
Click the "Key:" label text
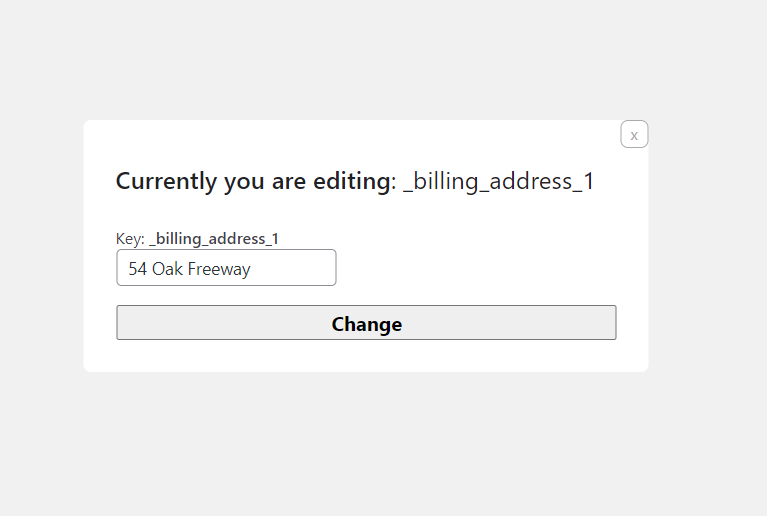point(130,239)
